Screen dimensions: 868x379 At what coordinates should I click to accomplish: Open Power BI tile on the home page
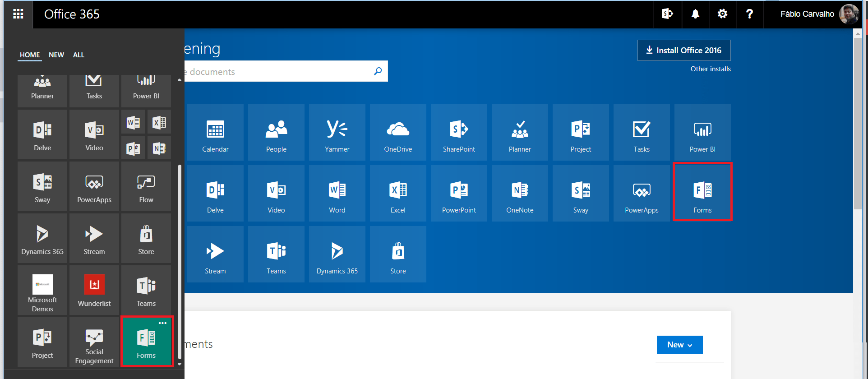(x=702, y=132)
